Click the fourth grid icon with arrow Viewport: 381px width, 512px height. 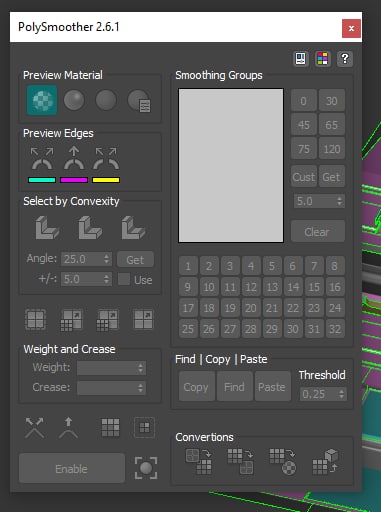[143, 320]
